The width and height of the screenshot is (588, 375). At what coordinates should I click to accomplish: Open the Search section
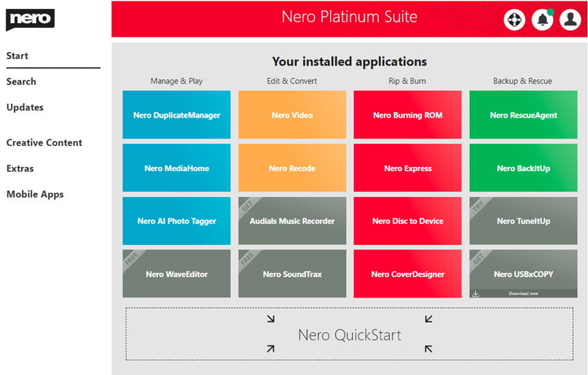[x=21, y=81]
